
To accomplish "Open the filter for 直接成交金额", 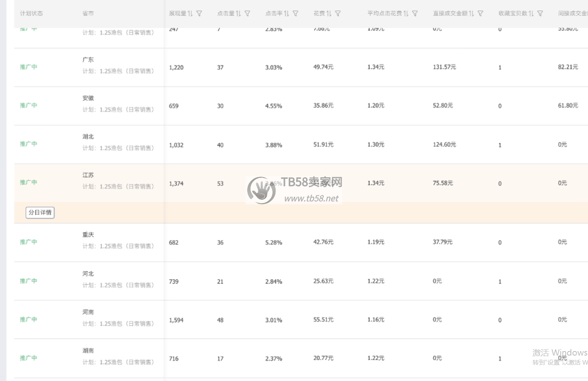I will tap(480, 14).
